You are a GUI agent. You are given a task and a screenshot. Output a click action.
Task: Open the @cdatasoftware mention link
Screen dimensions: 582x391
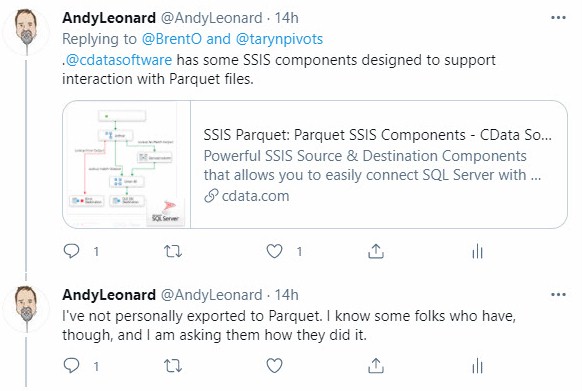(x=119, y=60)
